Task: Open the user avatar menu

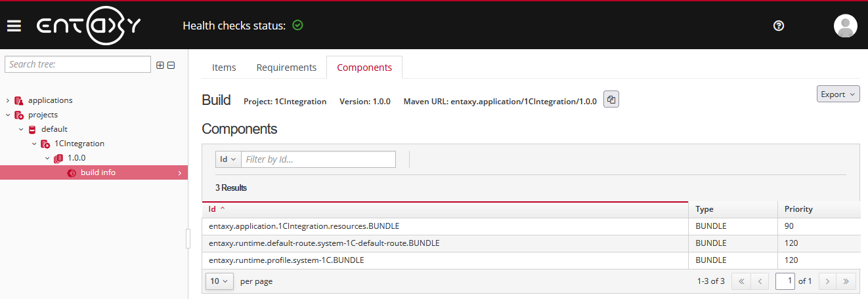Action: (846, 26)
